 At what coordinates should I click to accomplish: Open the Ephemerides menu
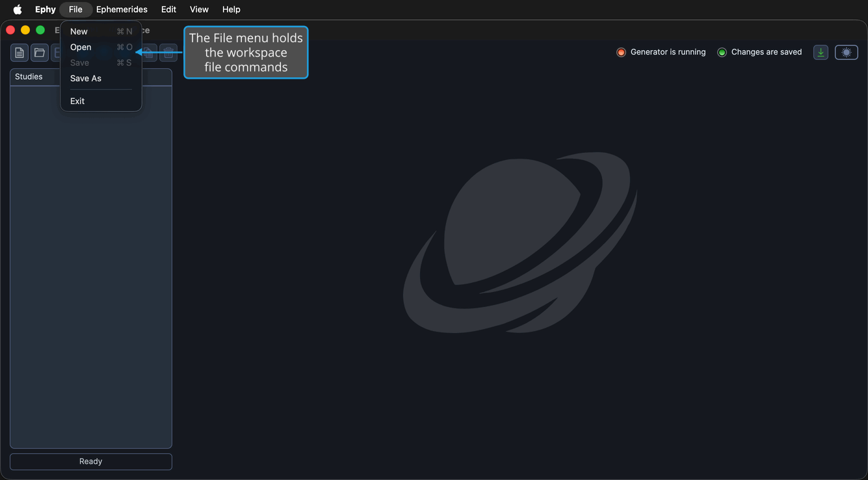(x=122, y=9)
